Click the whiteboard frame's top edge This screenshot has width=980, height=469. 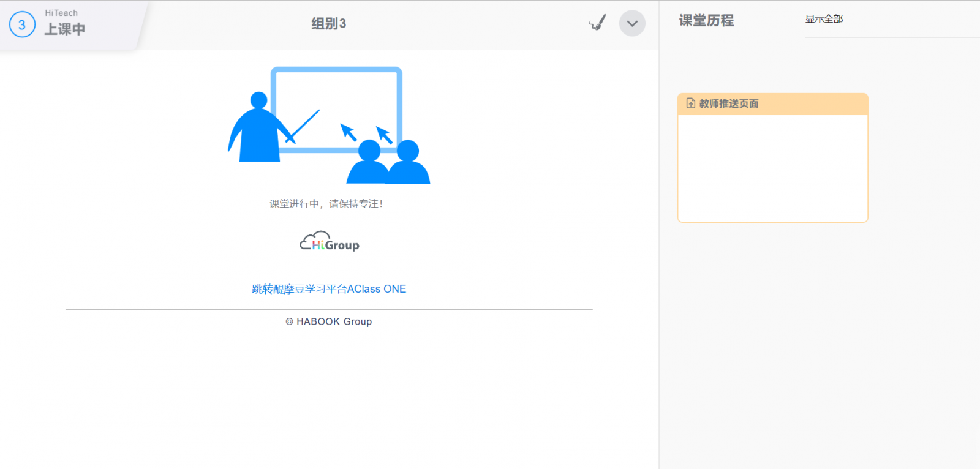pos(336,70)
